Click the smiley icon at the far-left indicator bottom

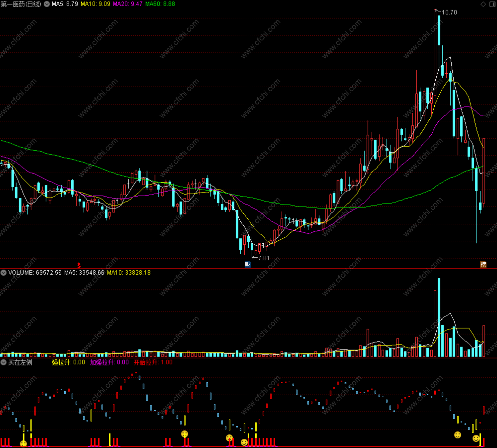click(x=23, y=444)
